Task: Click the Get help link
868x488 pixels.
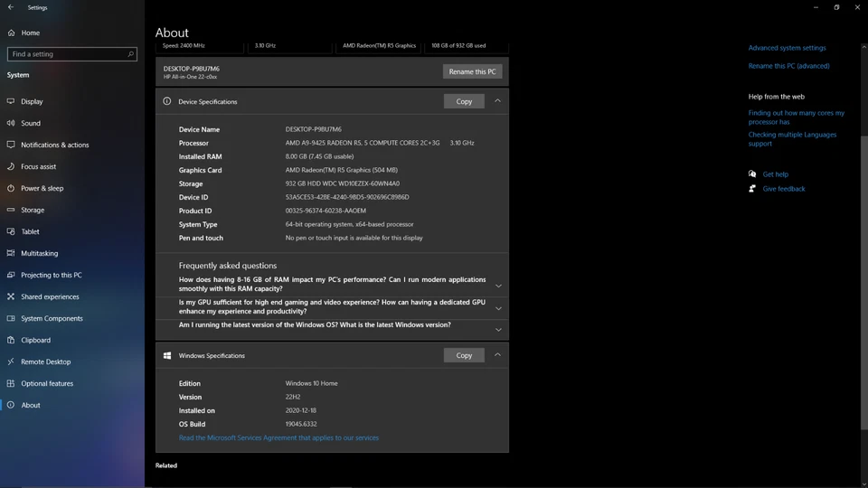Action: pos(775,174)
